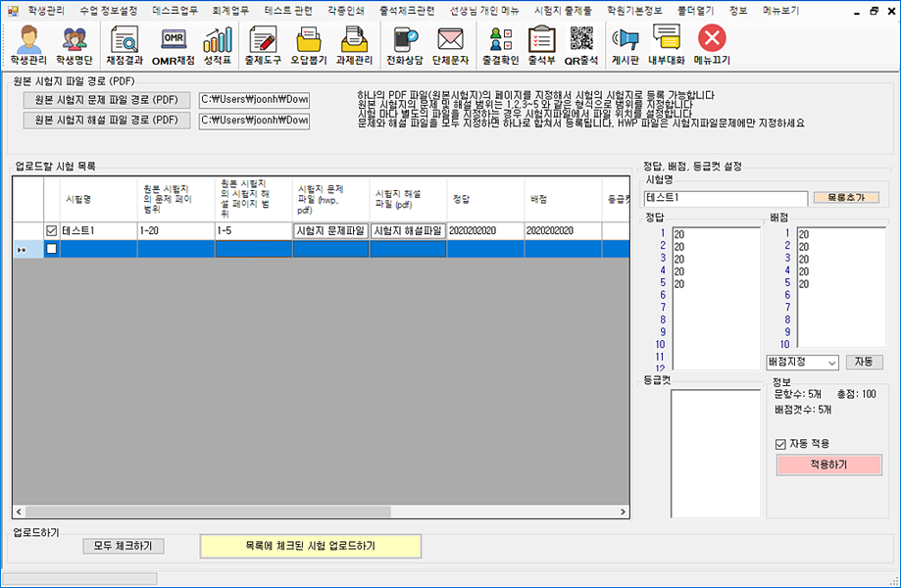The image size is (901, 588).
Task: Open 내부대화 internal chat icon
Action: click(667, 45)
